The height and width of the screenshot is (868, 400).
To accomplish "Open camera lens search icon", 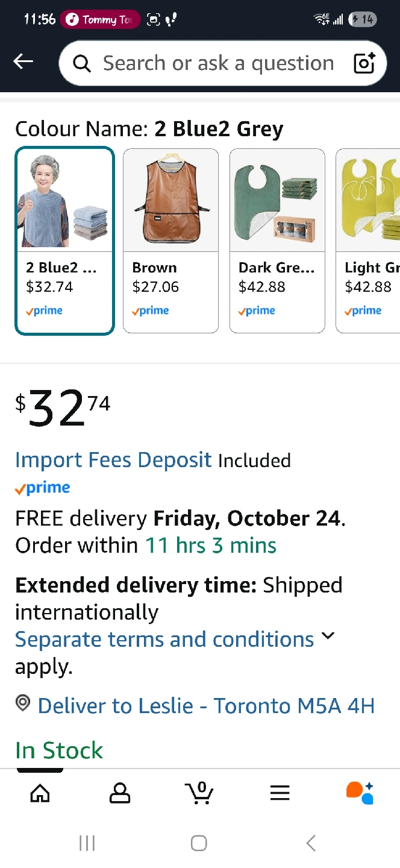I will click(364, 63).
